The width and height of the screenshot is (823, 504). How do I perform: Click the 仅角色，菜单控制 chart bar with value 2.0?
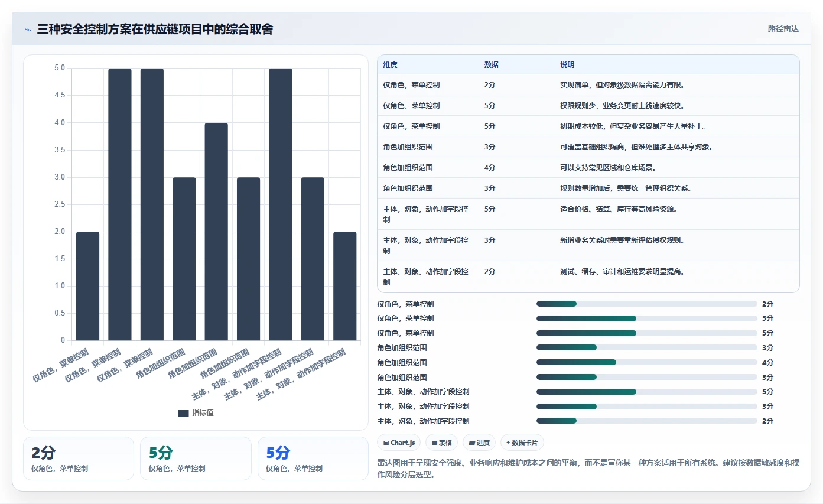tap(88, 286)
